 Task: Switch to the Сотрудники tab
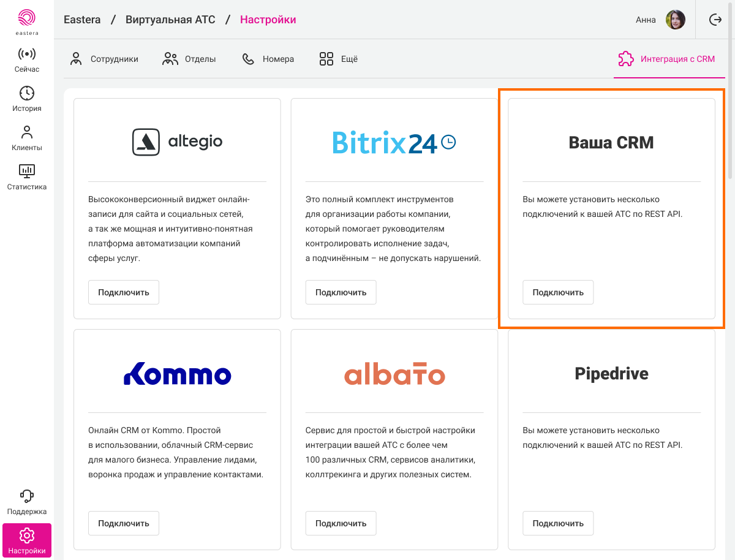(x=104, y=59)
